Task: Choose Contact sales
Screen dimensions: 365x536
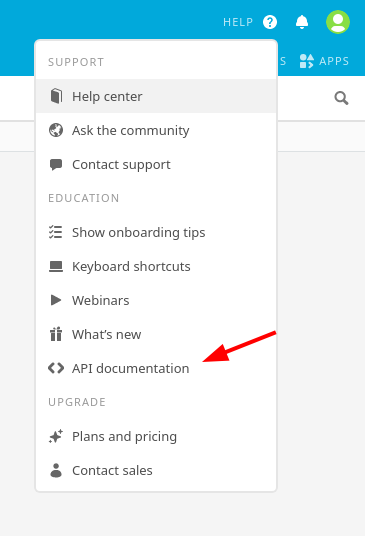Action: point(156,470)
